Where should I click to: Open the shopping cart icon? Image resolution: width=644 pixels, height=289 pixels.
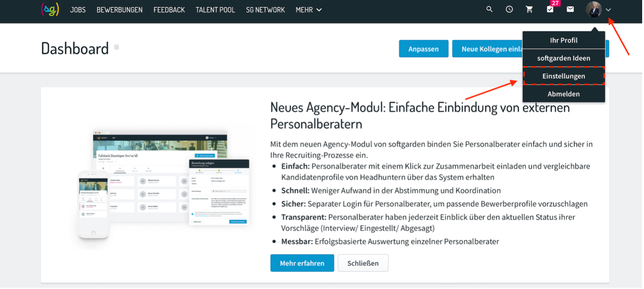coord(530,9)
